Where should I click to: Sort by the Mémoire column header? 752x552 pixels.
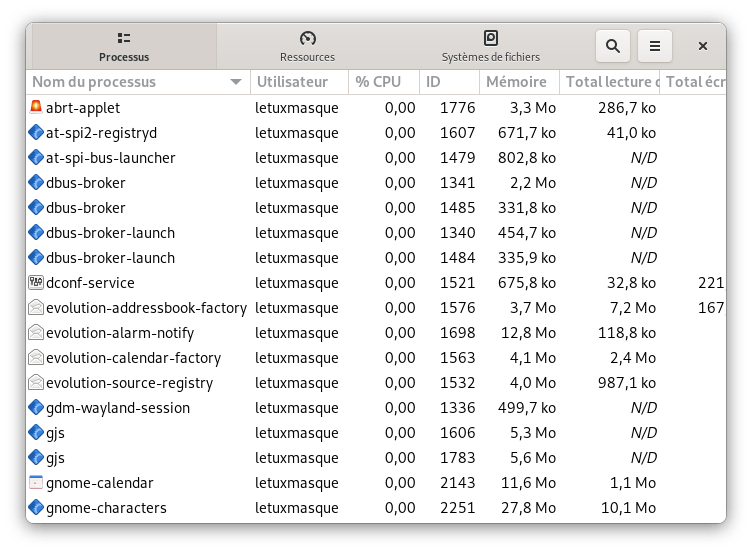tap(517, 82)
